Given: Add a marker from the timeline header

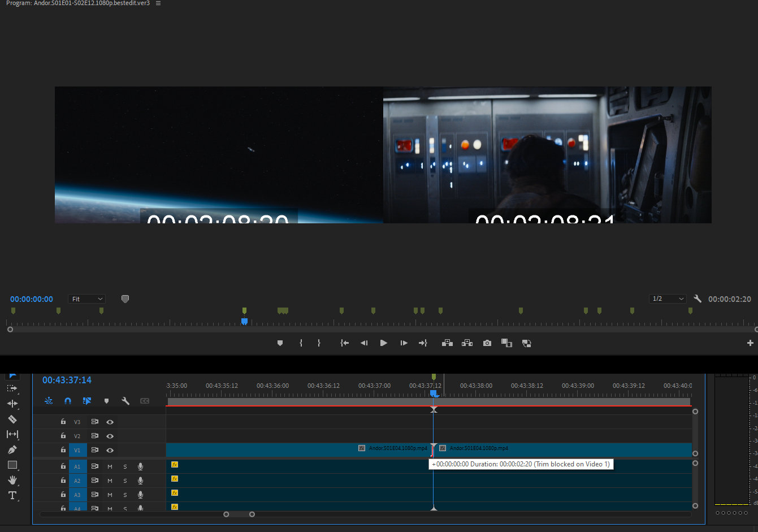Looking at the screenshot, I should tap(106, 401).
